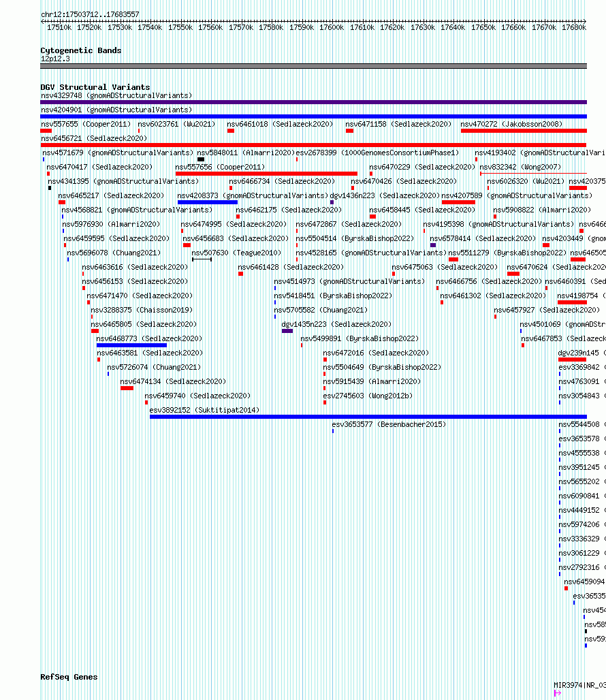Open nsv3288375 (Chaisson2019) label
The width and height of the screenshot is (606, 700).
point(142,310)
